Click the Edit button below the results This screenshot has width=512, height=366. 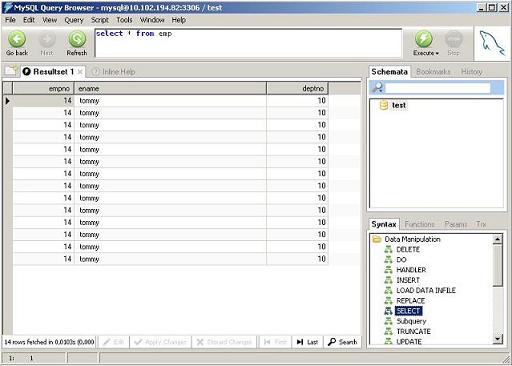pos(114,342)
